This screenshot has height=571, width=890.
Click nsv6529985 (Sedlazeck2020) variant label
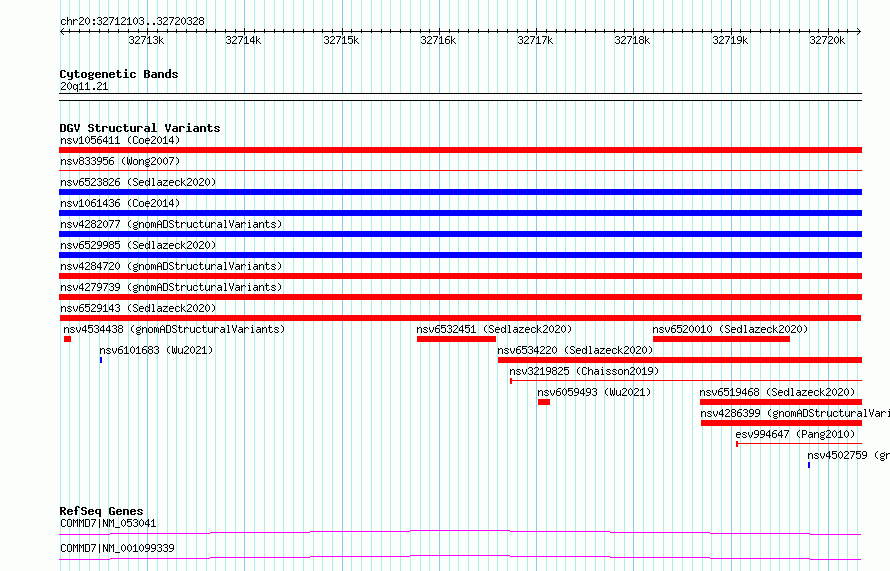click(138, 245)
